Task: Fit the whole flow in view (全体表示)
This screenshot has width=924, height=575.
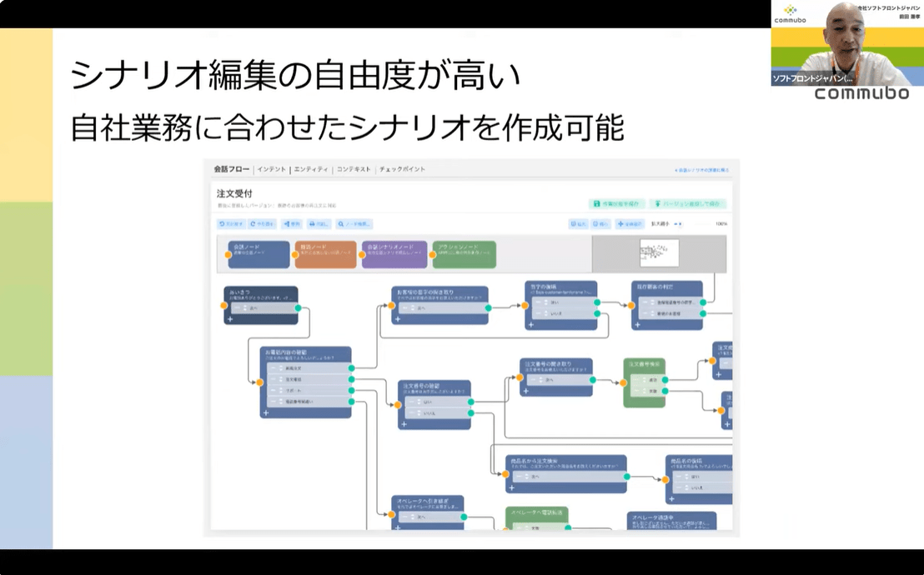Action: pyautogui.click(x=630, y=224)
